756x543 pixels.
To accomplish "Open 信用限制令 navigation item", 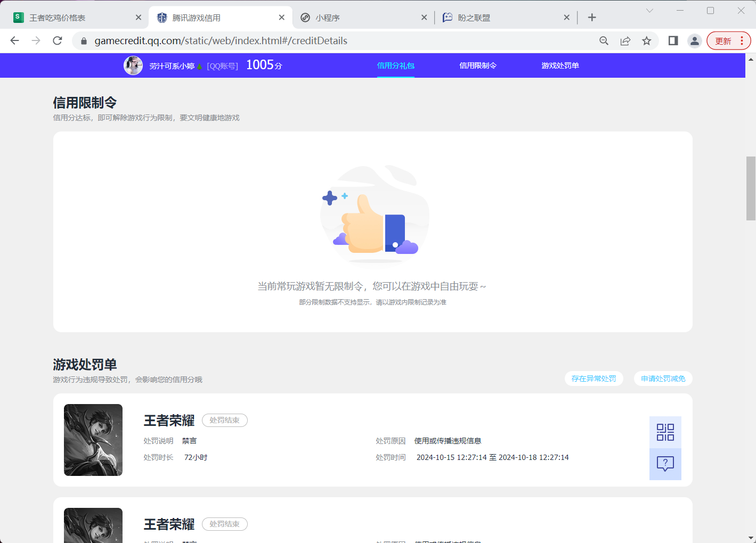I will pos(478,65).
